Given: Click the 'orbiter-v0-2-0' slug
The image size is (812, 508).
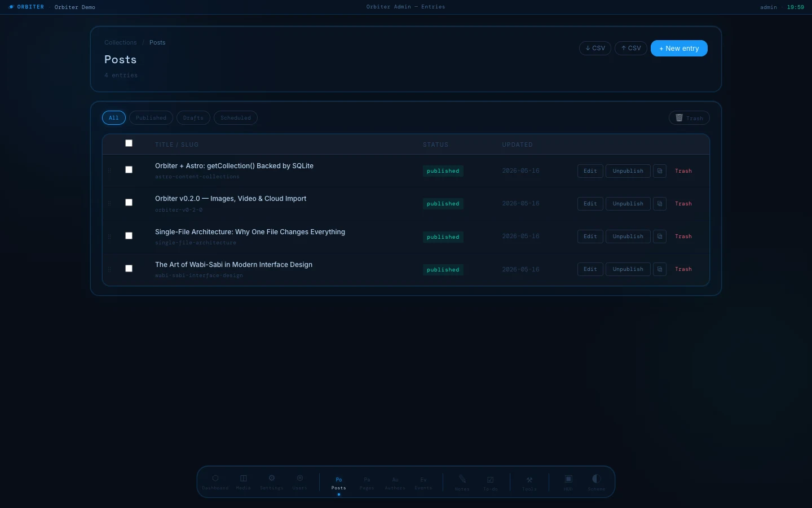Looking at the screenshot, I should pyautogui.click(x=179, y=210).
